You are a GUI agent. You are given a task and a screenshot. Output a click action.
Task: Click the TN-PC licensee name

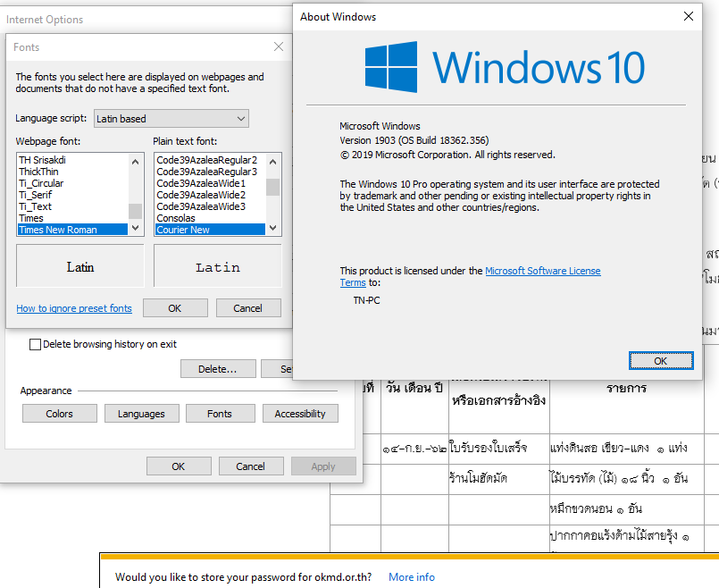tap(366, 300)
